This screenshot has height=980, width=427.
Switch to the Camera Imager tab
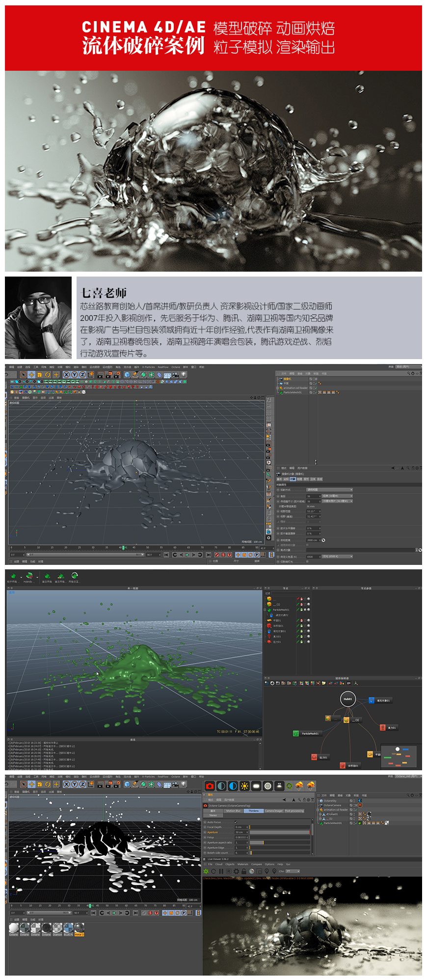[x=274, y=811]
